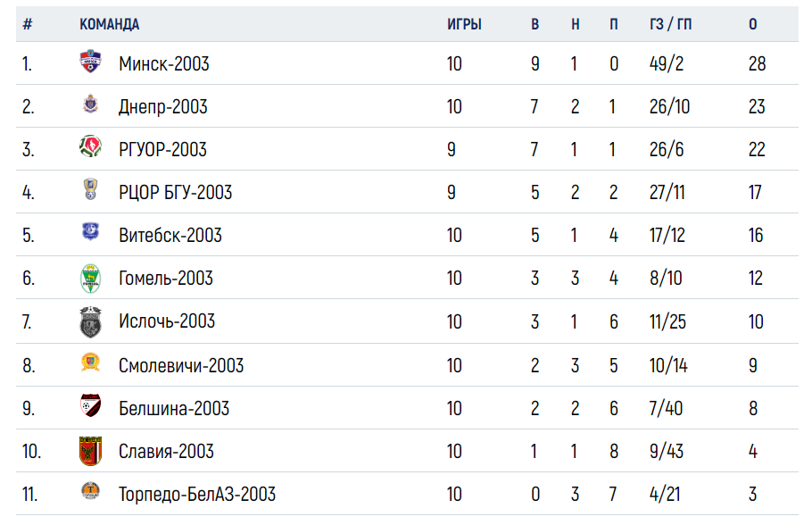Screen dimensions: 812x525
Task: Click the Ислочь-2003 grey shield logo
Action: click(x=91, y=321)
